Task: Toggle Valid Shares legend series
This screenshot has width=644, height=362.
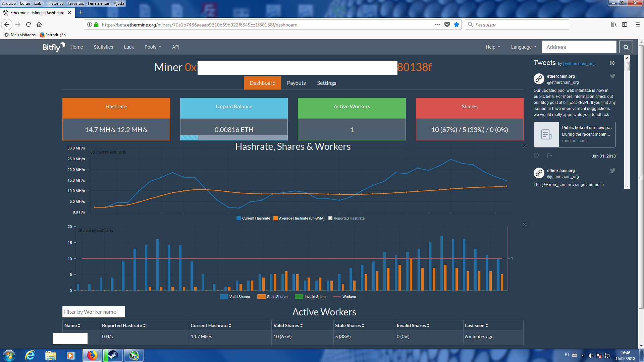Action: pos(235,297)
